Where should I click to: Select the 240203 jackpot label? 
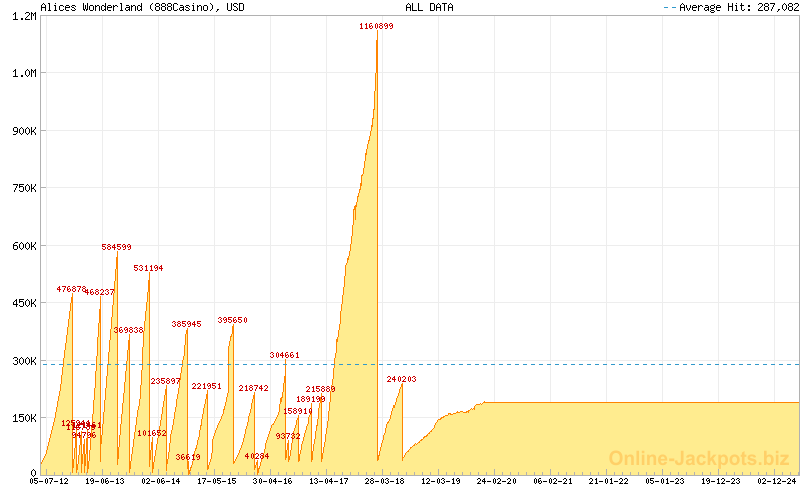401,379
